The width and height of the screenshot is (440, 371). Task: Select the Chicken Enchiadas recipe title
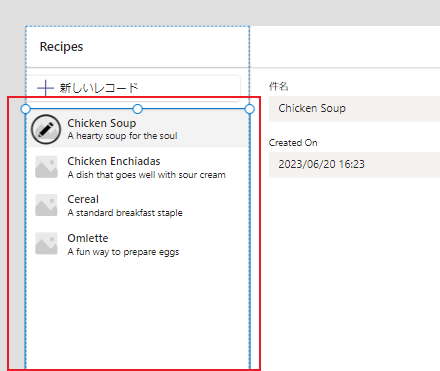[x=114, y=161]
